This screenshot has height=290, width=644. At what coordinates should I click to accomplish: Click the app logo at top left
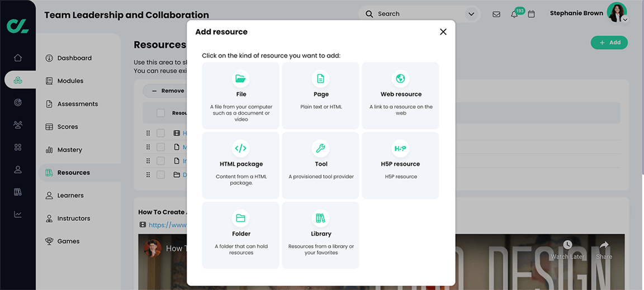18,26
